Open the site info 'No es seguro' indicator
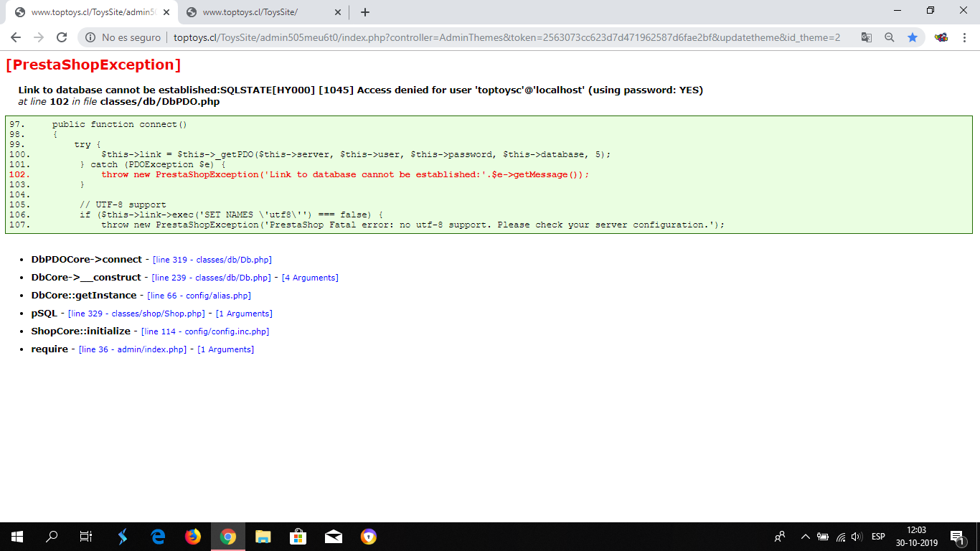Viewport: 980px width, 551px height. 121,37
